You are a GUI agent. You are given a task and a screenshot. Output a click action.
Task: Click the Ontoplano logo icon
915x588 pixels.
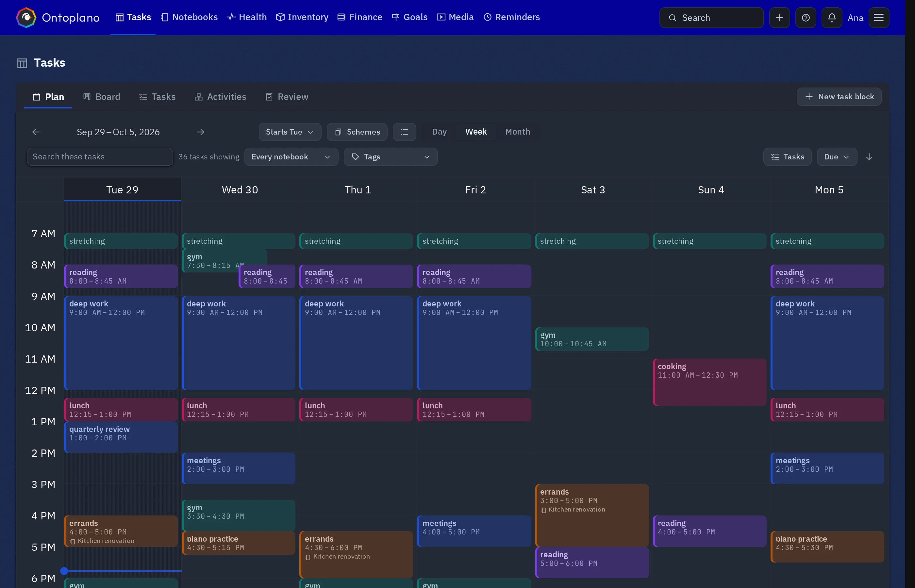[x=26, y=18]
